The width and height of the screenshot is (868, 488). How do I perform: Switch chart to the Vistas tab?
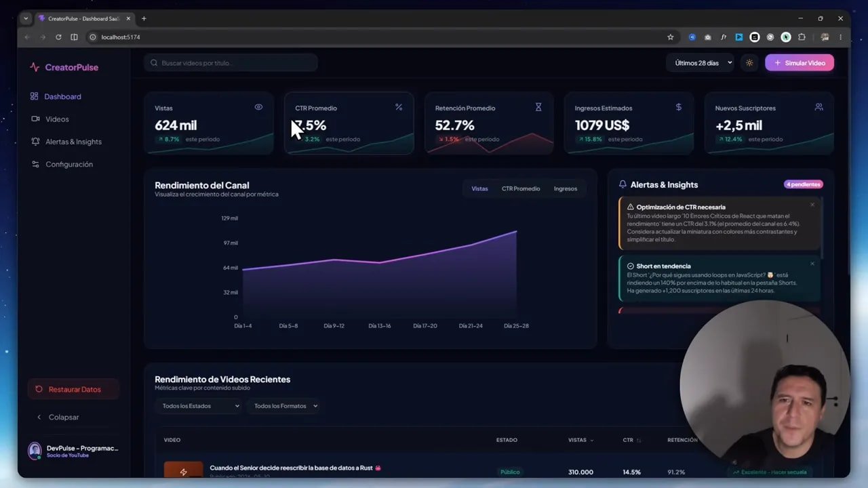coord(479,188)
